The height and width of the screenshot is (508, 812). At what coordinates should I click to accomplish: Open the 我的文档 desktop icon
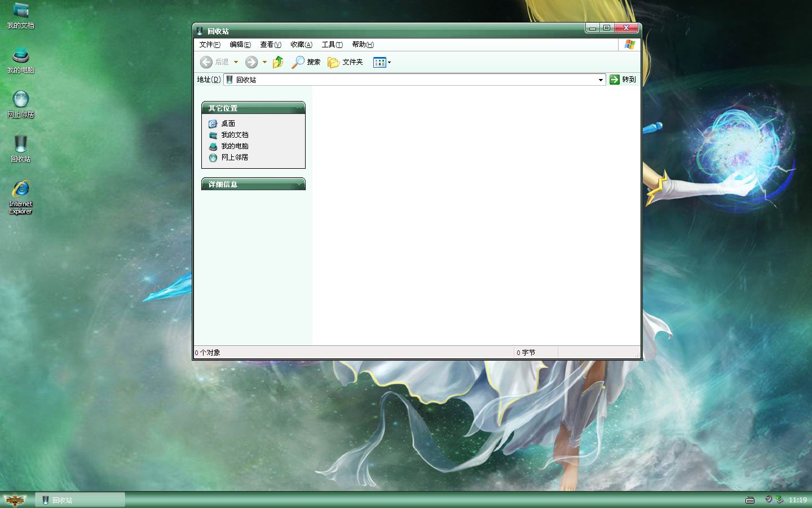[x=21, y=16]
